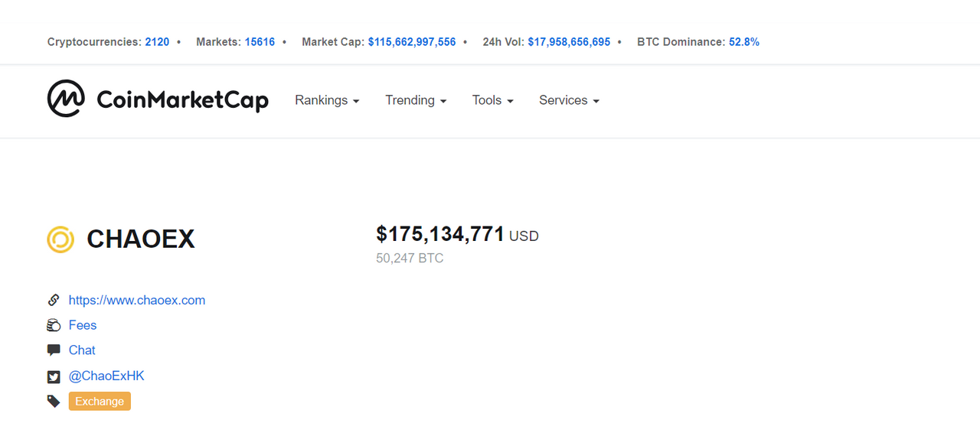Click the $175,134,771 volume figure
The height and width of the screenshot is (433, 980).
click(x=440, y=234)
